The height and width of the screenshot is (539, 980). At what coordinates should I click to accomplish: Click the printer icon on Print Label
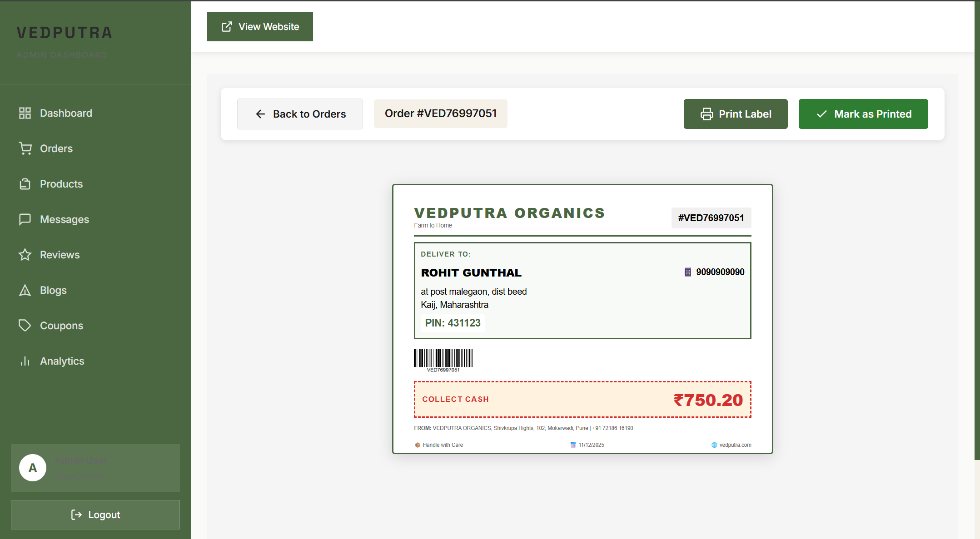[706, 114]
